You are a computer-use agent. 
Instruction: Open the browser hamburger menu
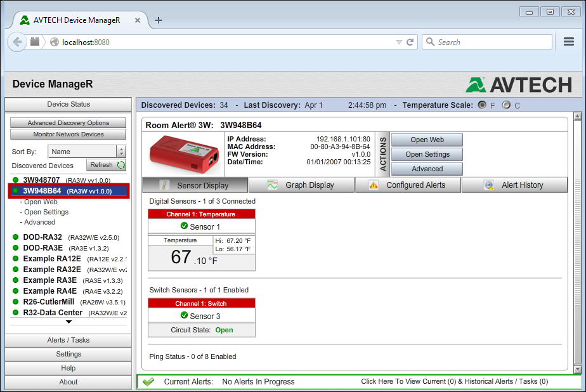pyautogui.click(x=569, y=42)
